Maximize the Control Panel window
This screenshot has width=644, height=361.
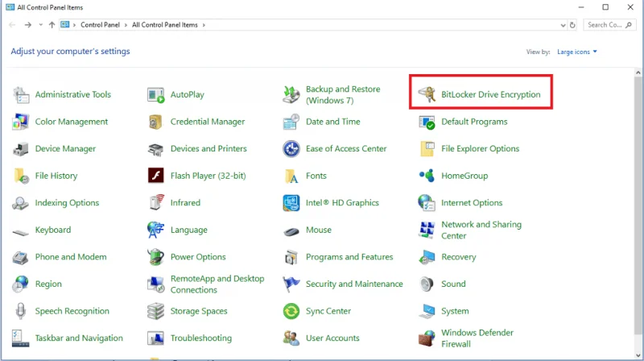(x=605, y=7)
